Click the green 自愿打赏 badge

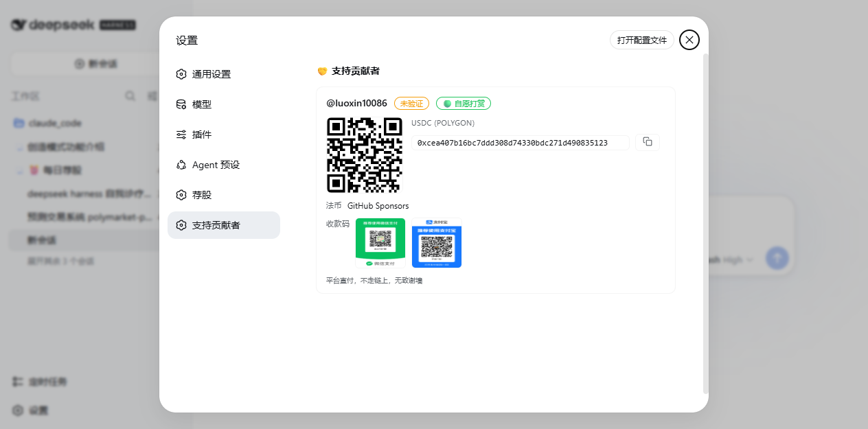click(x=464, y=104)
